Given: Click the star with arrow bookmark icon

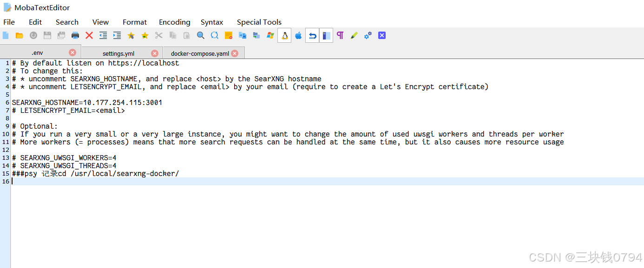Looking at the screenshot, I should point(145,35).
